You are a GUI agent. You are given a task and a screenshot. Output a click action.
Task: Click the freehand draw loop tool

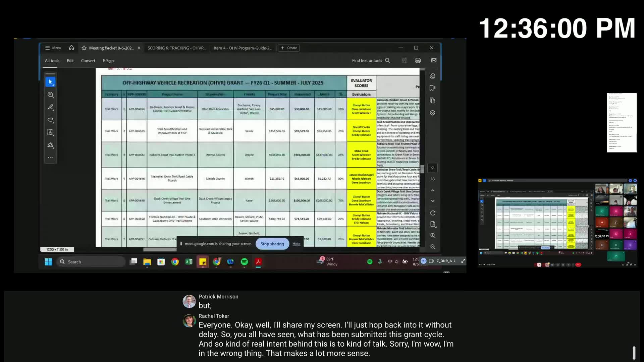[50, 120]
